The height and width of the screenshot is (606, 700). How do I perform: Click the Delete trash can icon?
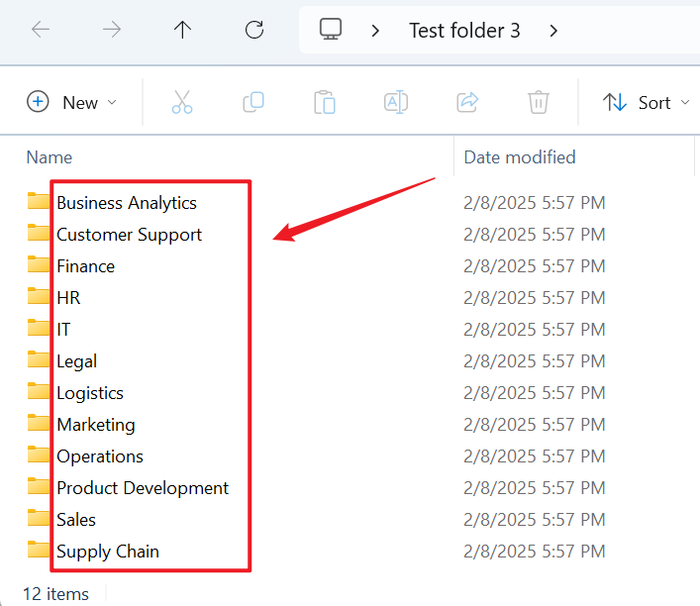pyautogui.click(x=539, y=102)
